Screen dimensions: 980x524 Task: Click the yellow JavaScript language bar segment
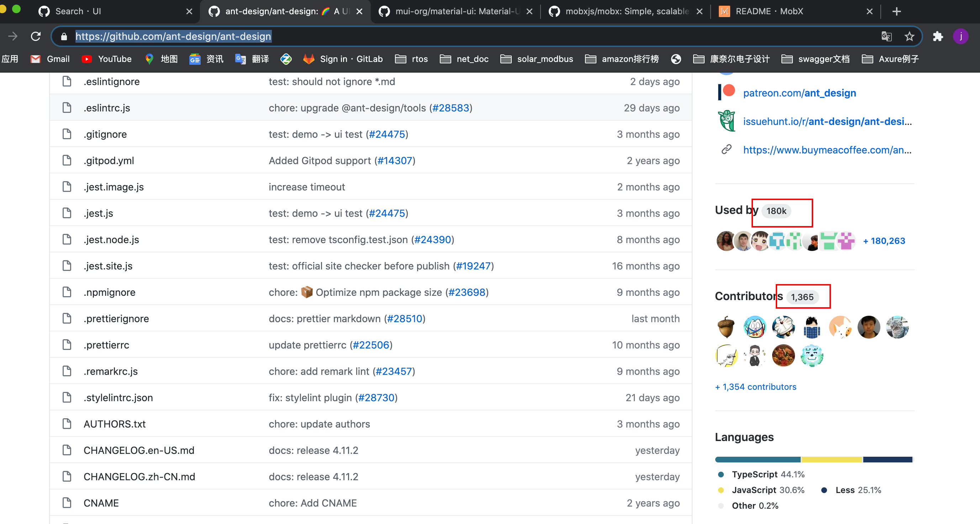[832, 459]
